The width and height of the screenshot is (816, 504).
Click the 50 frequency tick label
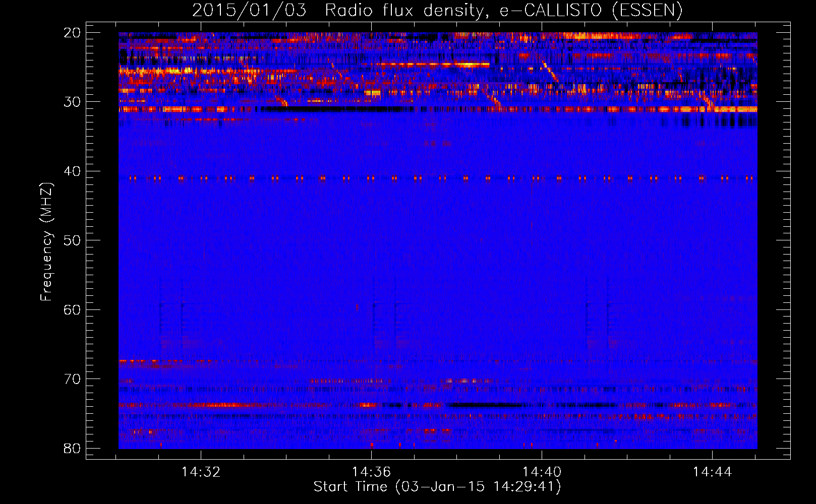[73, 240]
